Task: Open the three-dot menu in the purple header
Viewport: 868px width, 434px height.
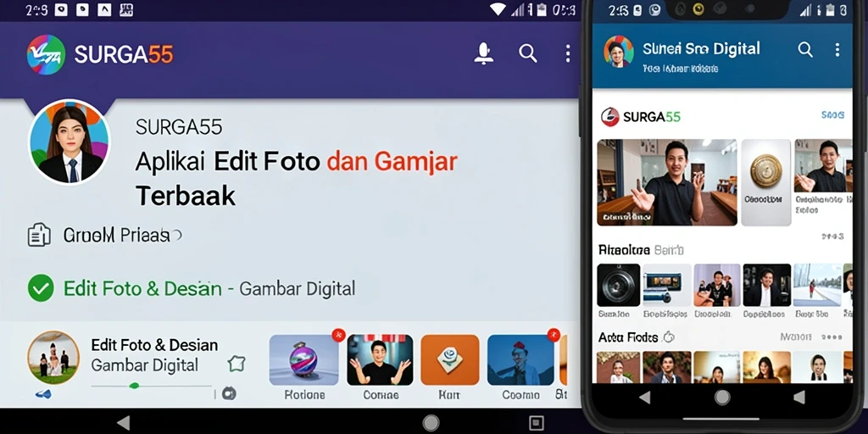Action: click(x=567, y=53)
